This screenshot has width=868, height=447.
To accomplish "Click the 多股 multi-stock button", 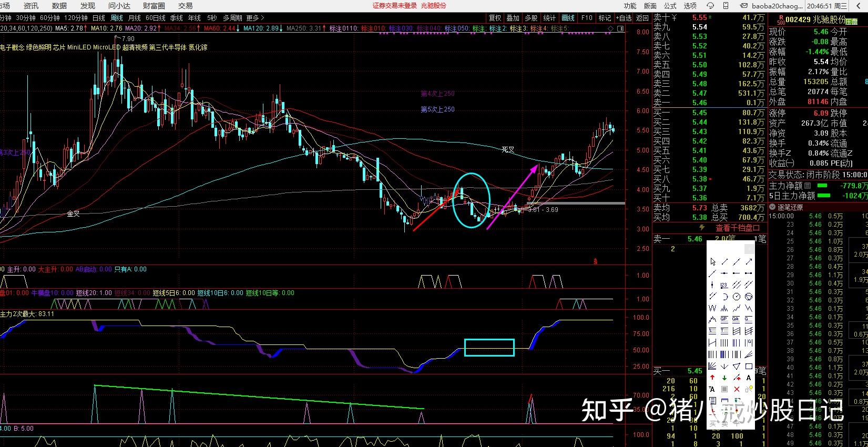I will tap(532, 18).
